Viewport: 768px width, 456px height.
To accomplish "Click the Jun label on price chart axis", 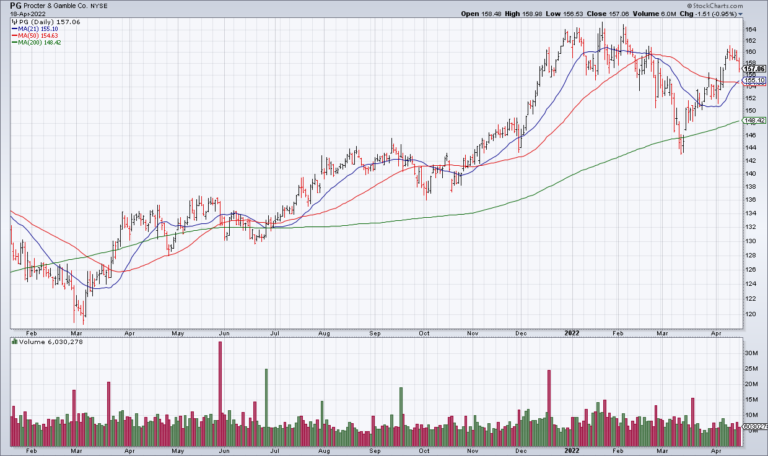I will coord(224,333).
